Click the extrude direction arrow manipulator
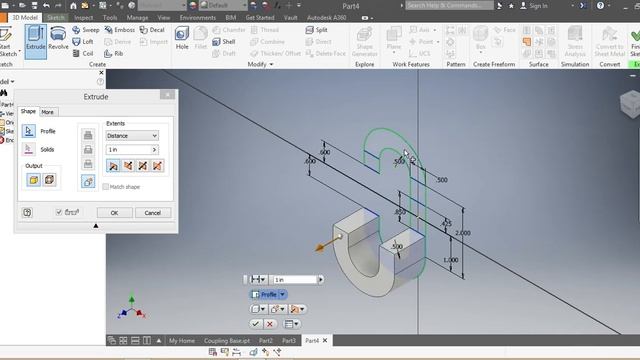The width and height of the screenshot is (640, 360). click(320, 247)
